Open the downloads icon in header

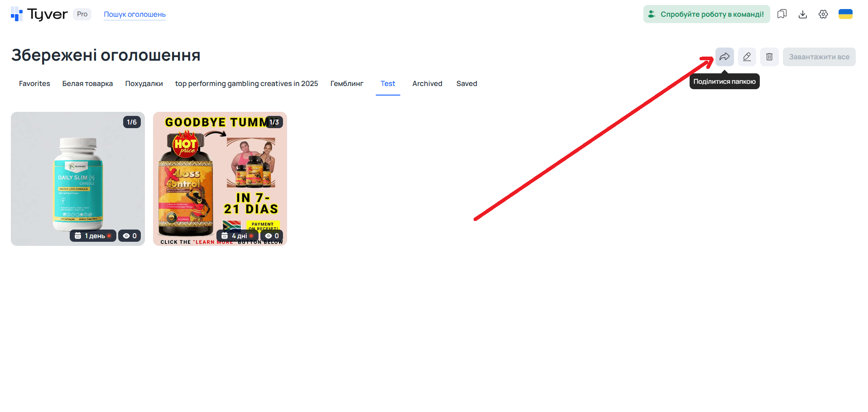click(x=803, y=14)
